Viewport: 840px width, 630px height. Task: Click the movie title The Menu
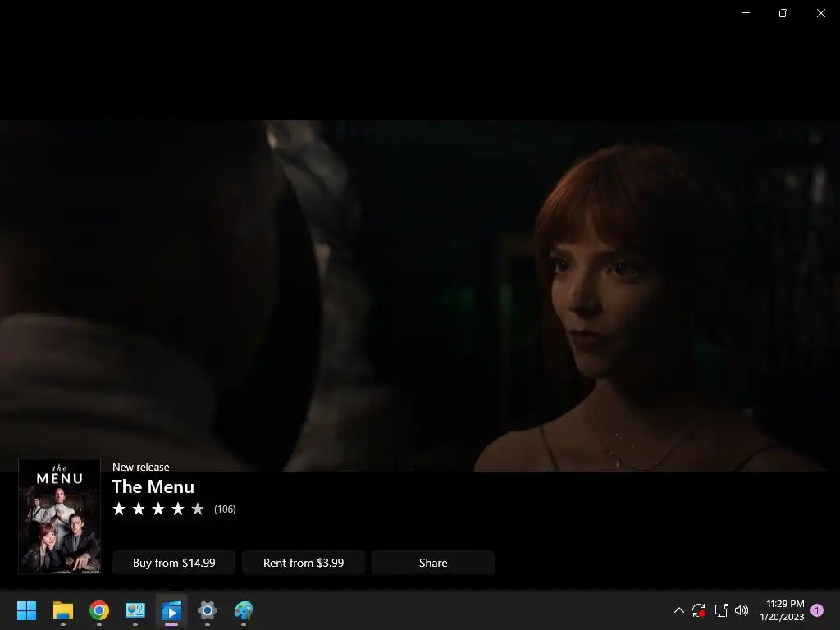coord(153,487)
